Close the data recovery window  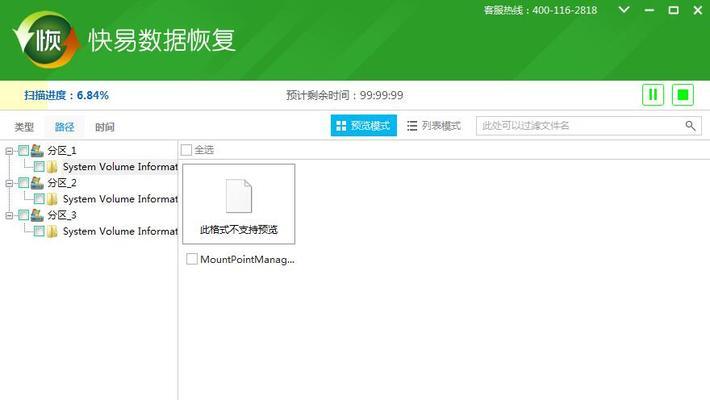pos(698,10)
